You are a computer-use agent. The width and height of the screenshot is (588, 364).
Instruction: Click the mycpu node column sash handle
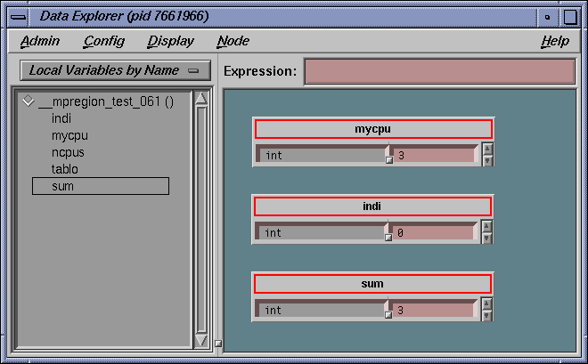coord(389,160)
